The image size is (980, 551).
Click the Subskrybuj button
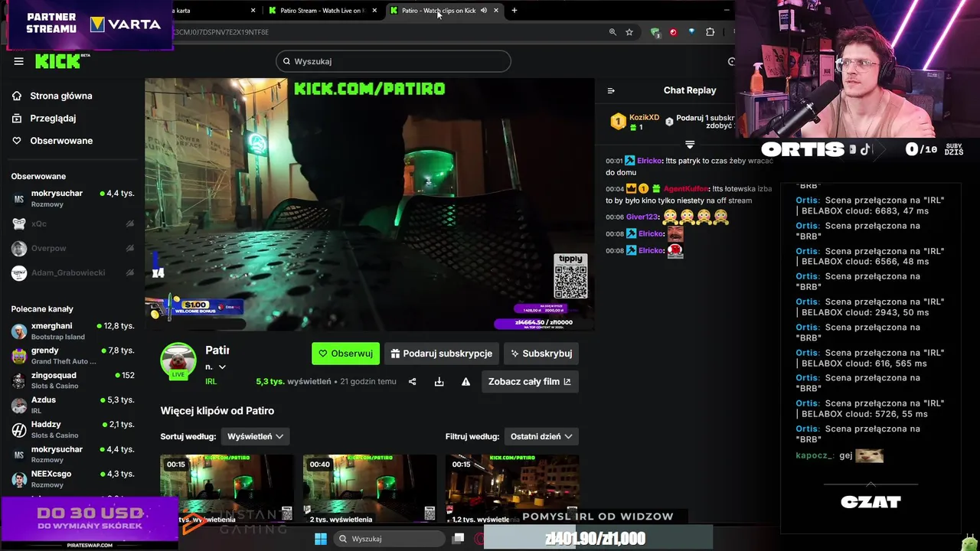(541, 354)
